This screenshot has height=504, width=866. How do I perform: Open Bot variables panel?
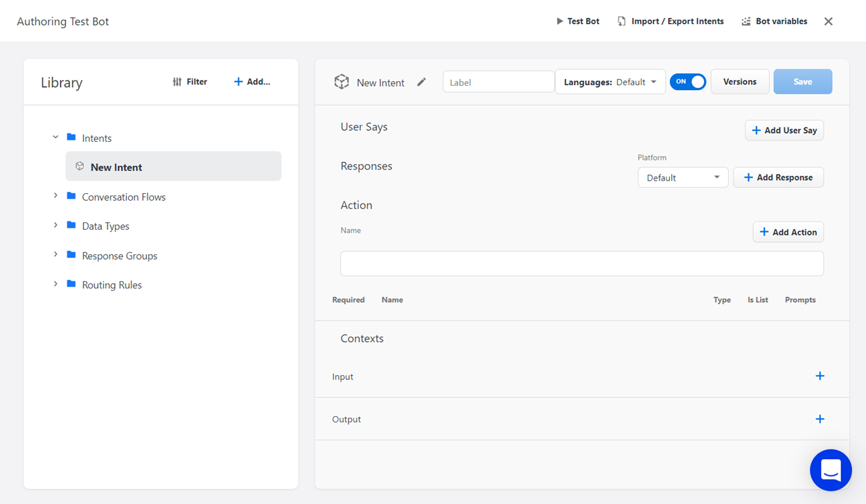click(774, 21)
